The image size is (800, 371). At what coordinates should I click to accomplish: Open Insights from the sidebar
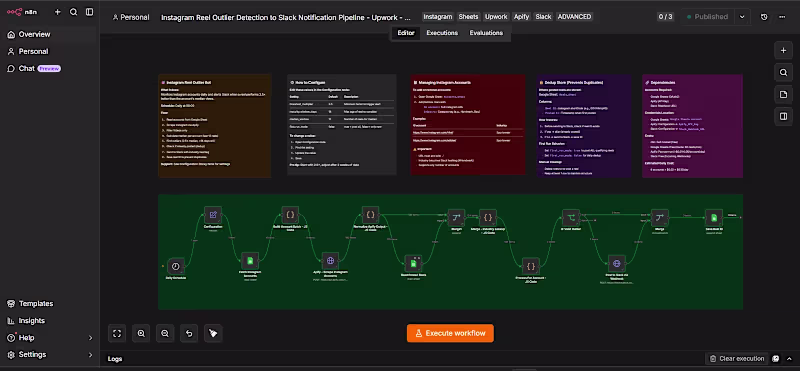(x=49, y=320)
